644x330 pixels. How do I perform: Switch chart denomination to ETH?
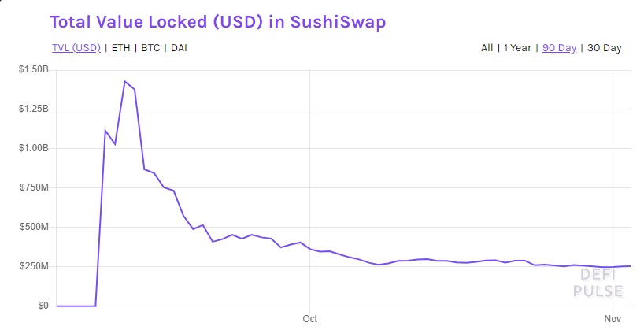[x=120, y=48]
